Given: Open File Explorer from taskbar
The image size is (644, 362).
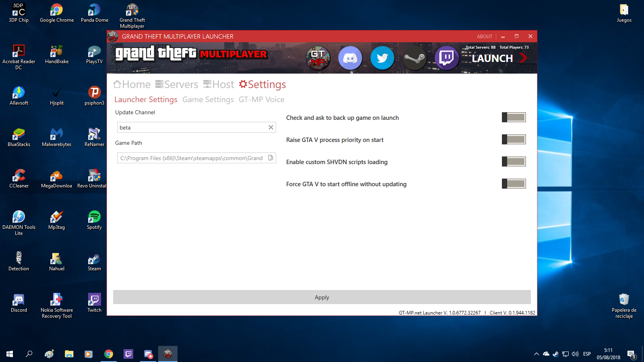Looking at the screenshot, I should click(x=69, y=354).
